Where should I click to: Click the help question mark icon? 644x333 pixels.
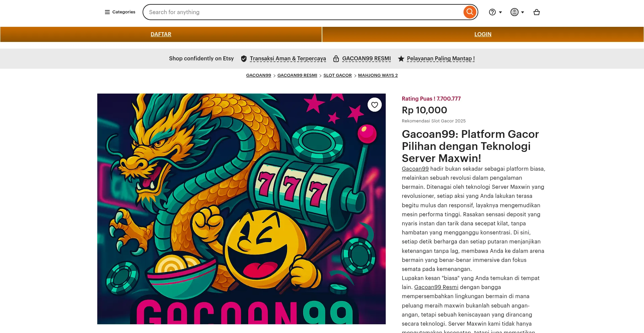pyautogui.click(x=492, y=12)
